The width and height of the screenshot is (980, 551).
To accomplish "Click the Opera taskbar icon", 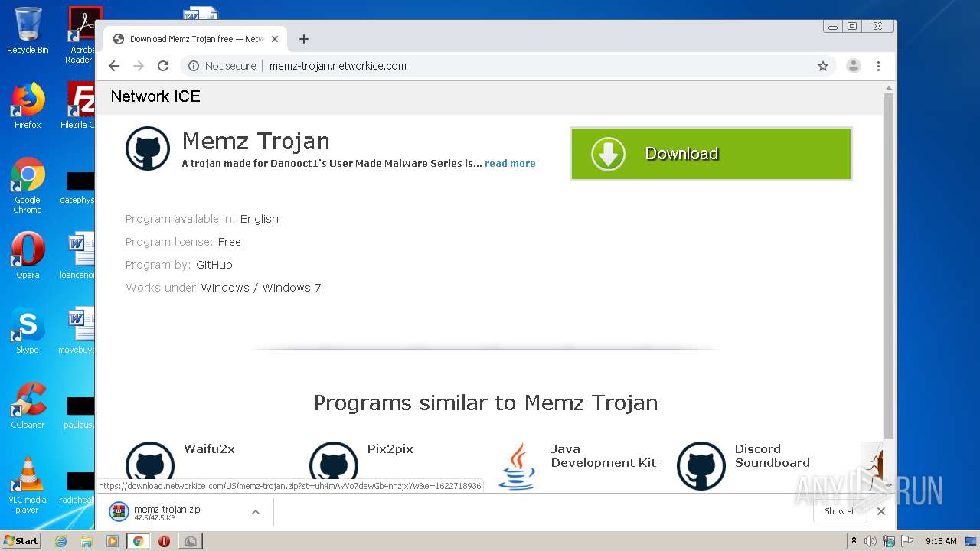I will [x=164, y=541].
